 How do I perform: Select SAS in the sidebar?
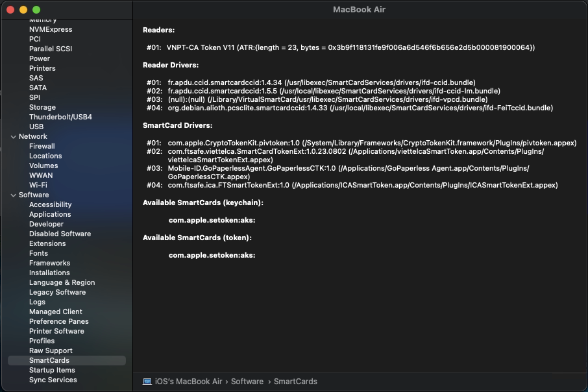pos(36,78)
